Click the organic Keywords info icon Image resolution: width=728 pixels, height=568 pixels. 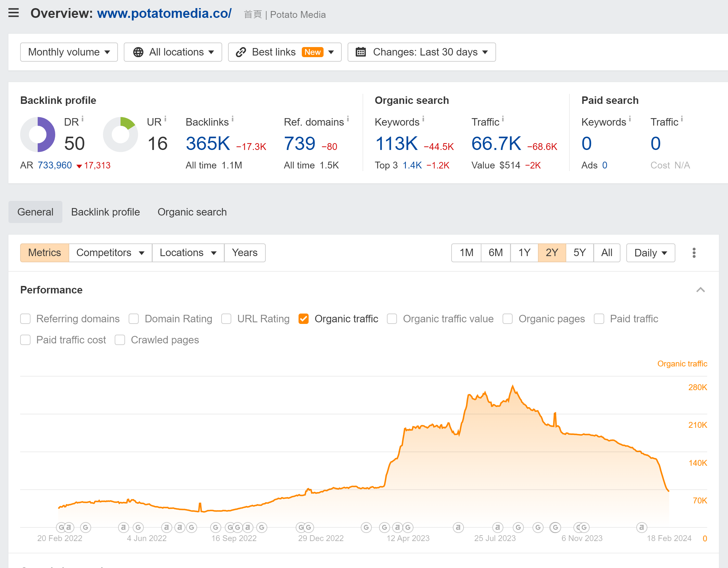click(423, 118)
